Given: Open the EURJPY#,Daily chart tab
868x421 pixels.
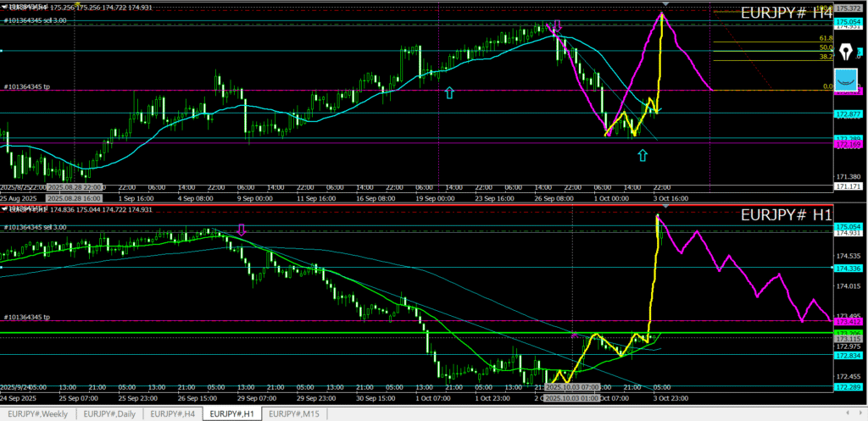Looking at the screenshot, I should point(110,413).
